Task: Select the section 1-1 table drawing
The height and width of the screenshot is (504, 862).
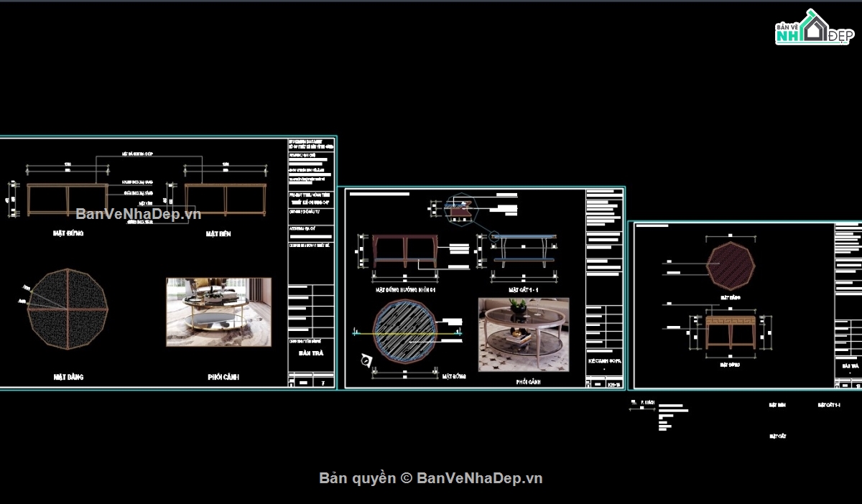Action: point(524,251)
